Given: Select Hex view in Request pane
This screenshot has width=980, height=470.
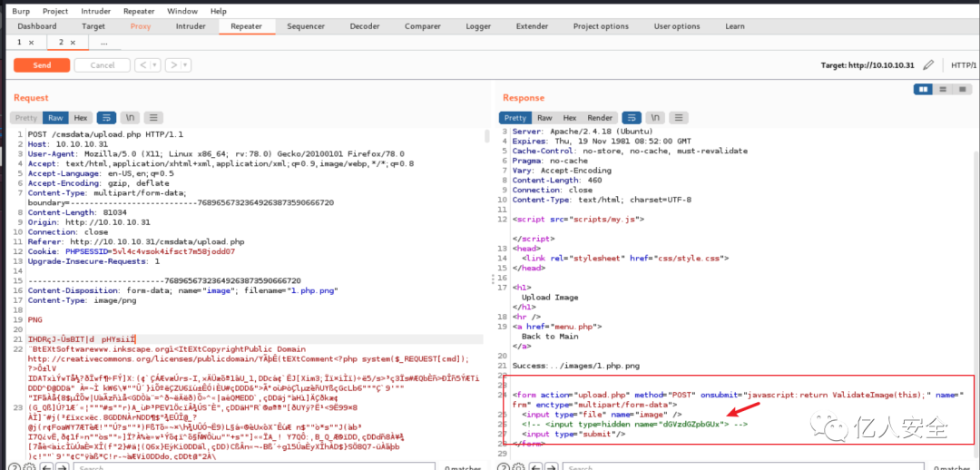Looking at the screenshot, I should (x=81, y=118).
